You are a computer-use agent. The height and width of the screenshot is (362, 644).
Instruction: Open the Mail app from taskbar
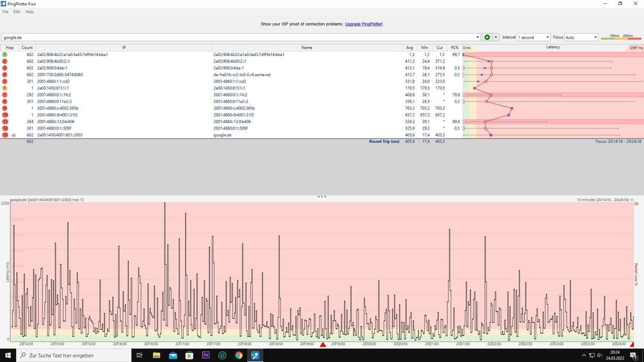click(173, 356)
